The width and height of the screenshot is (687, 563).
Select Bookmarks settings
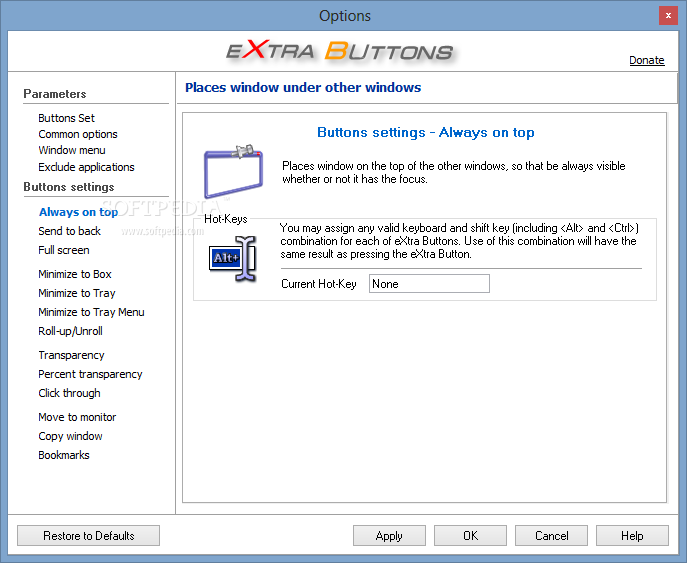pos(64,455)
